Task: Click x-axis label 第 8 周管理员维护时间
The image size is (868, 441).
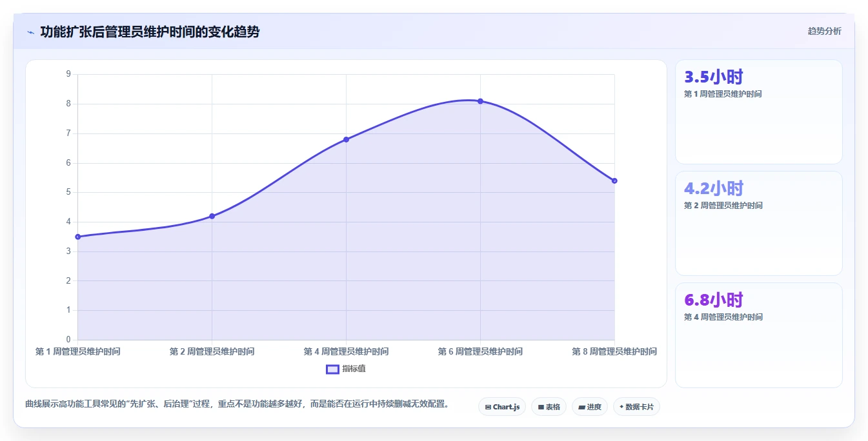Action: (614, 351)
